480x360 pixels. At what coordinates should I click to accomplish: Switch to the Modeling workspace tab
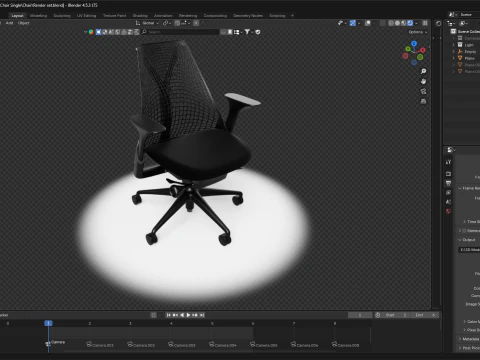click(38, 16)
